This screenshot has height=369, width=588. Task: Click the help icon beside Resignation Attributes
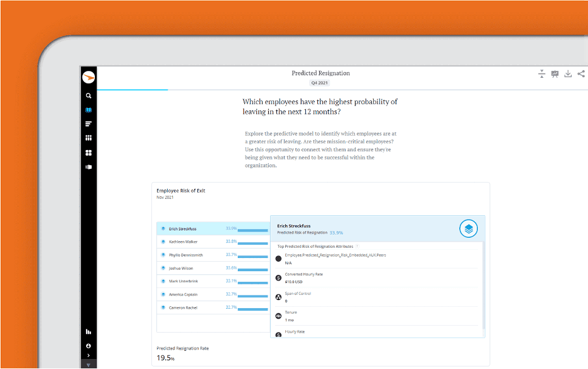point(357,247)
